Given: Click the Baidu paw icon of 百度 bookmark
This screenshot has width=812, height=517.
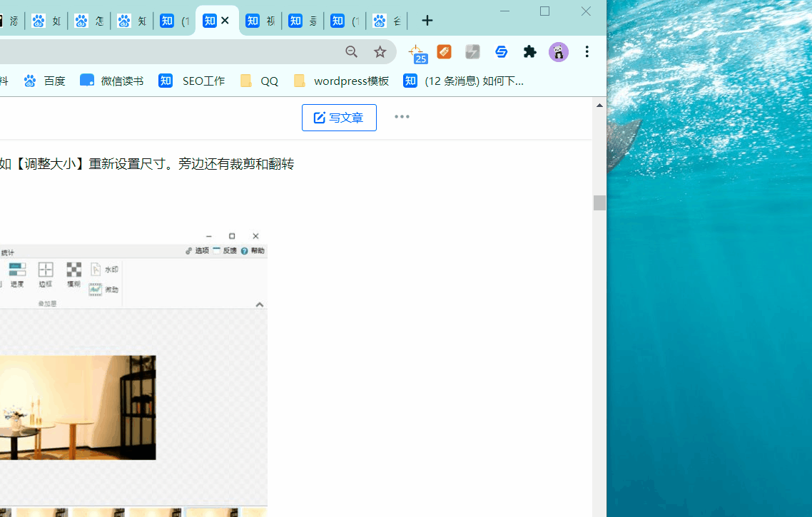Looking at the screenshot, I should pyautogui.click(x=29, y=81).
